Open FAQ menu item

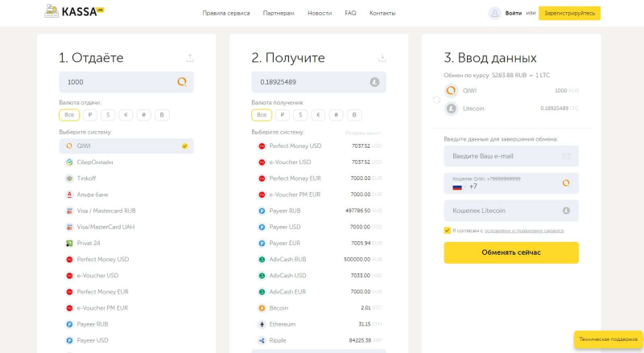coord(350,13)
